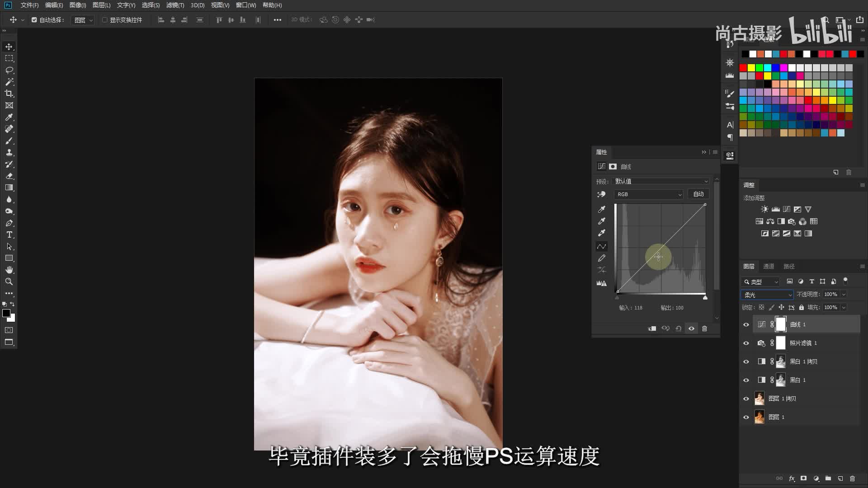Select the pencil draw-curve tool in Curves panel
The width and height of the screenshot is (868, 488).
(x=601, y=258)
